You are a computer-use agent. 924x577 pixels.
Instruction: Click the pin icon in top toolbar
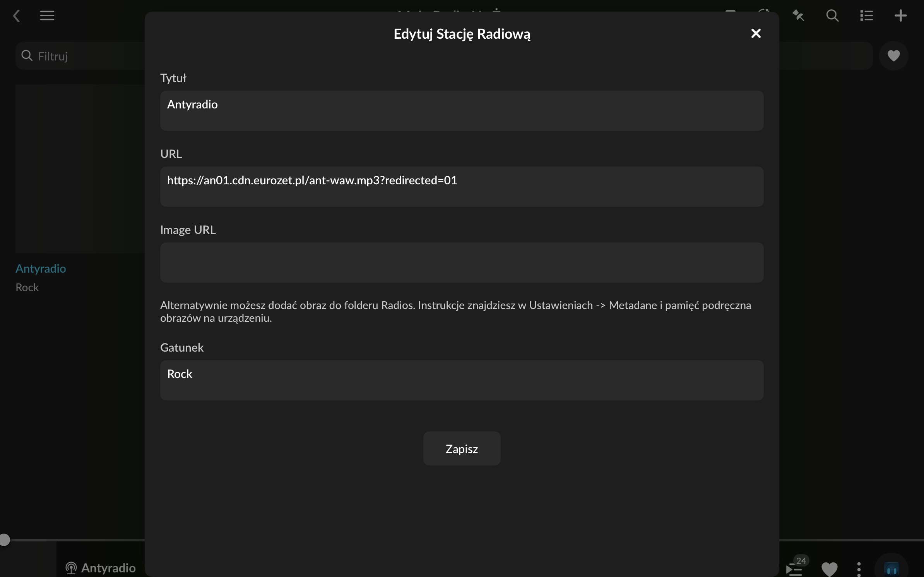[x=798, y=16]
